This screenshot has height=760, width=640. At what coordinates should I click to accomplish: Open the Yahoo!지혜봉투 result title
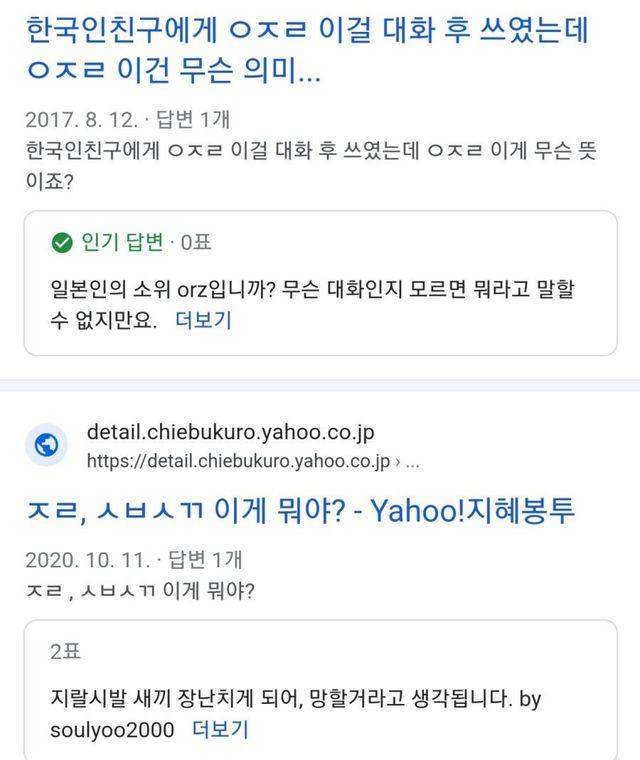300,512
